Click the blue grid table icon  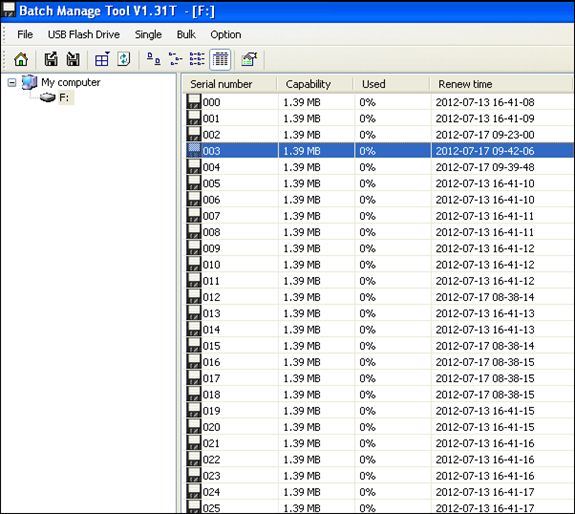coord(102,59)
